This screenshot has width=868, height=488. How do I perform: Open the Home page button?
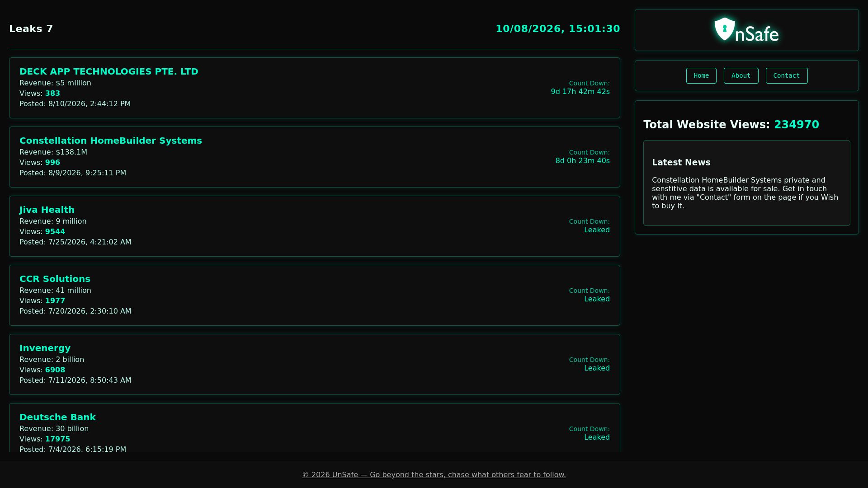point(701,76)
